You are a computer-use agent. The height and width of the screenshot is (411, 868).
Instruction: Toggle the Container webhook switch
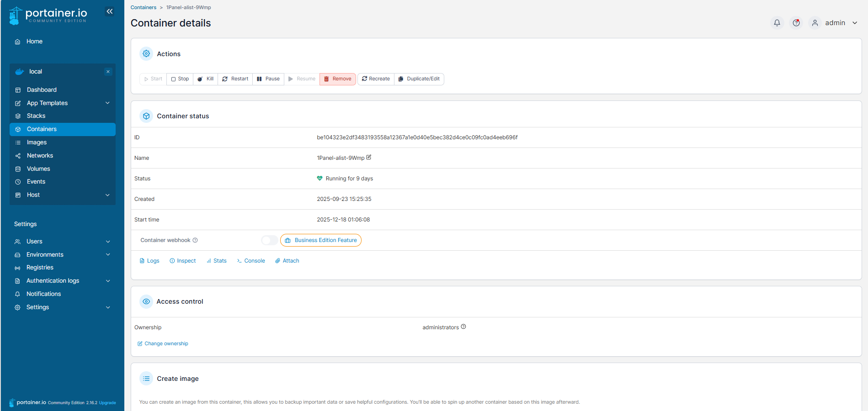coord(269,240)
